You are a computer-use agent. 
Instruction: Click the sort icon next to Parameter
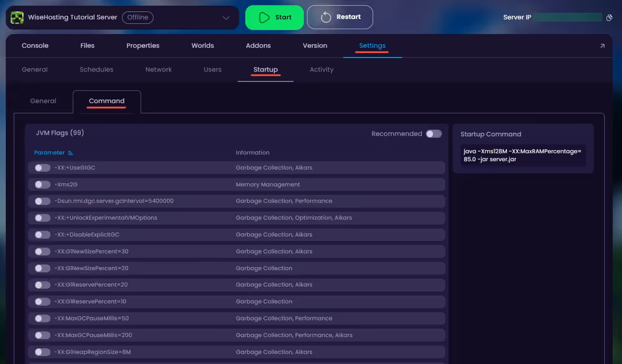71,153
